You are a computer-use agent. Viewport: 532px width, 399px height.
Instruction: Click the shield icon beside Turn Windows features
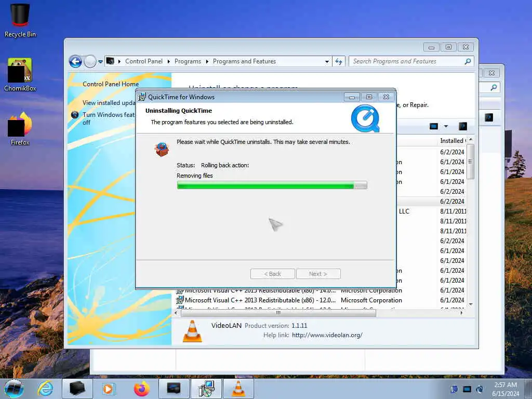75,115
